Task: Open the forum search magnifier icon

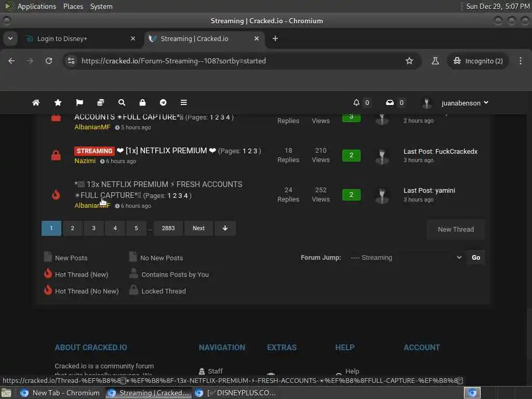Action: click(122, 102)
